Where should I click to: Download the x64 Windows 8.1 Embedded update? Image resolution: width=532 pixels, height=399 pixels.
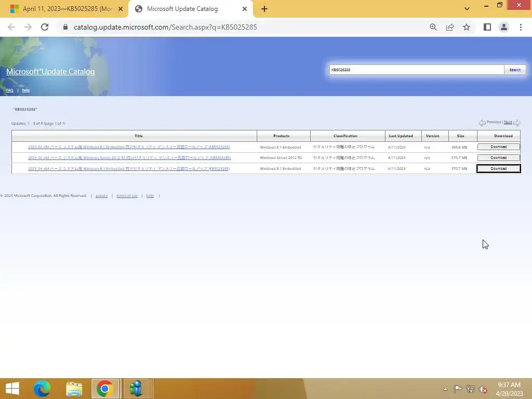click(x=498, y=169)
